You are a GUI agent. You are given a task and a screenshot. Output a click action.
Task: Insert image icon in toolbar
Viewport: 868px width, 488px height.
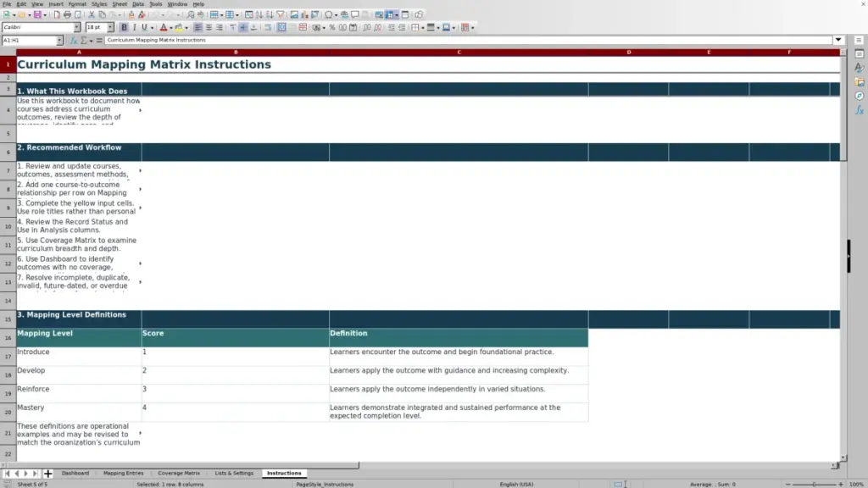pos(294,15)
